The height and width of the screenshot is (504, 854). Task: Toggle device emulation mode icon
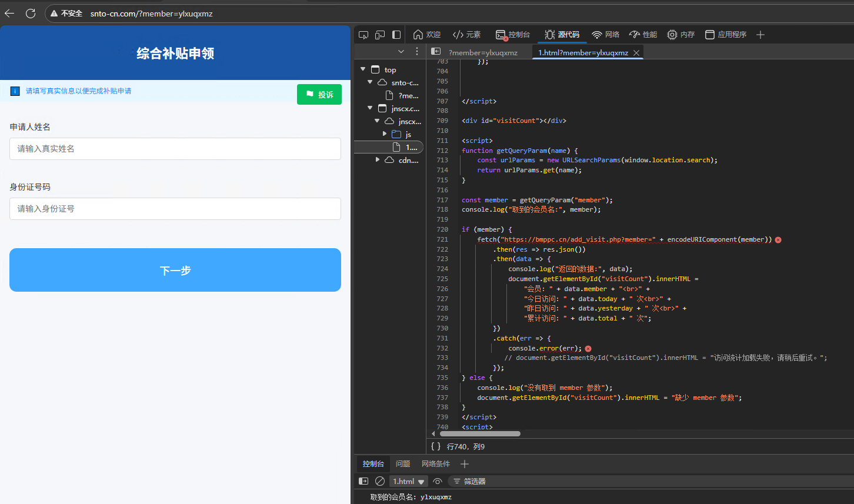click(380, 35)
